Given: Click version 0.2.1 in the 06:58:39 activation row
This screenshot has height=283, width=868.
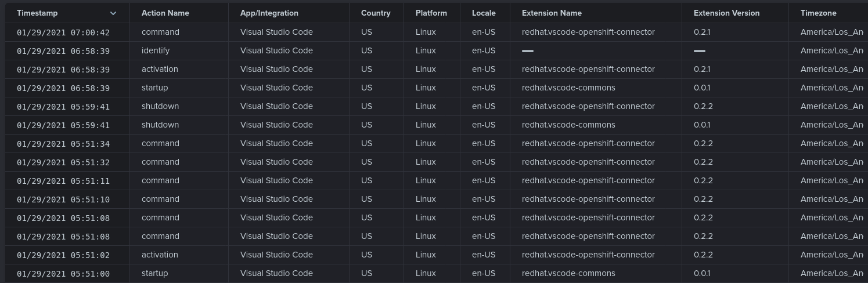Looking at the screenshot, I should tap(702, 69).
